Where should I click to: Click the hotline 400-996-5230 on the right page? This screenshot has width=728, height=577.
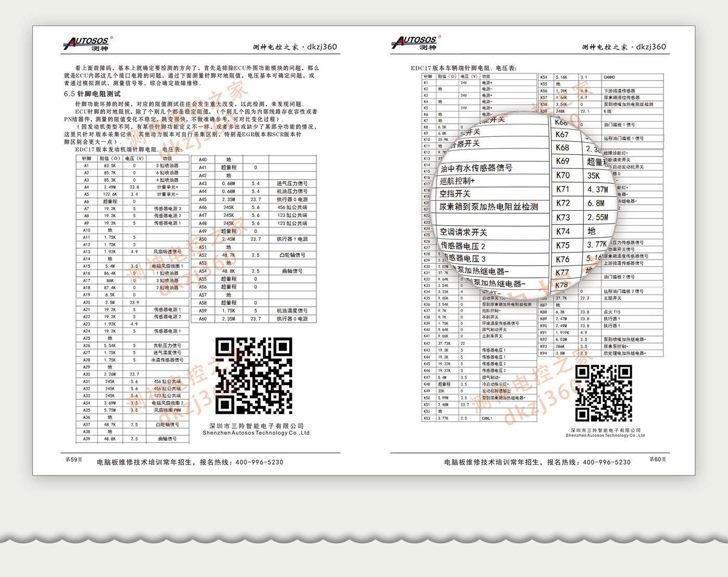click(x=606, y=462)
